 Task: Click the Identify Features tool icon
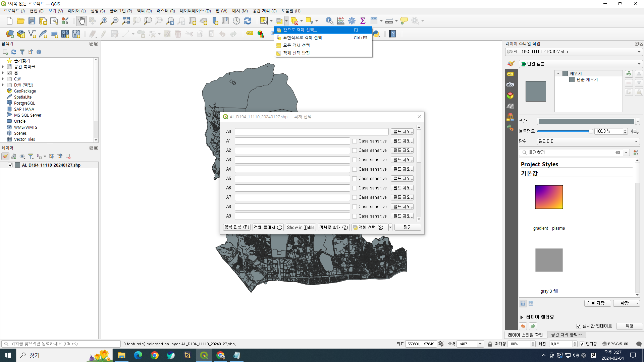329,21
